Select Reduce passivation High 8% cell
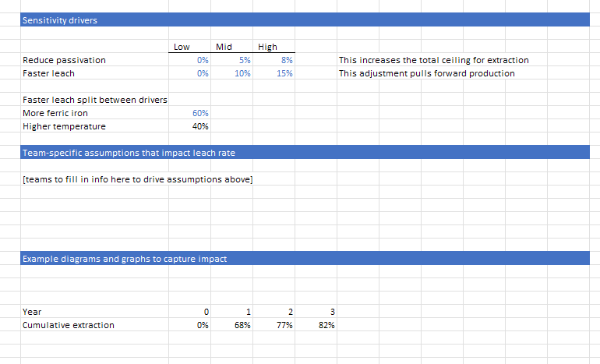 (x=274, y=60)
